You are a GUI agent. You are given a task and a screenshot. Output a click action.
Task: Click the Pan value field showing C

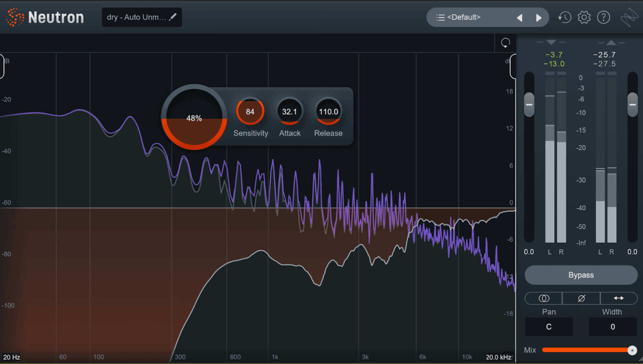(549, 327)
